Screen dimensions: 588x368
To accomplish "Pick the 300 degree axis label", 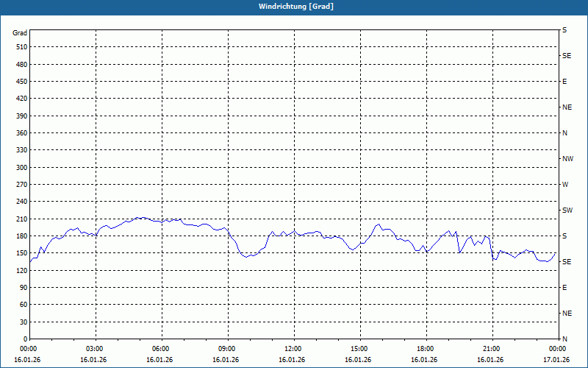I will click(x=22, y=168).
